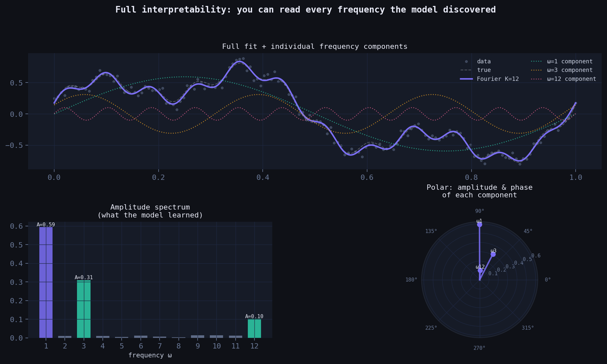Click the ω3 point in polar plot

pos(493,254)
